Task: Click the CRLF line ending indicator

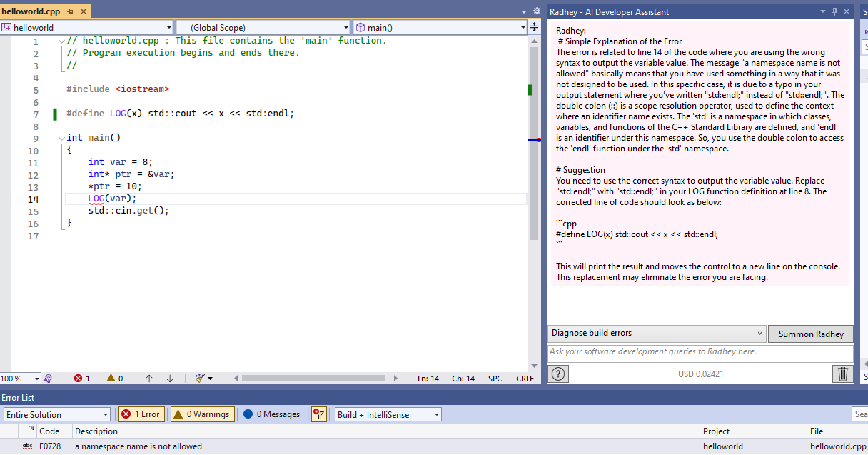Action: click(525, 379)
